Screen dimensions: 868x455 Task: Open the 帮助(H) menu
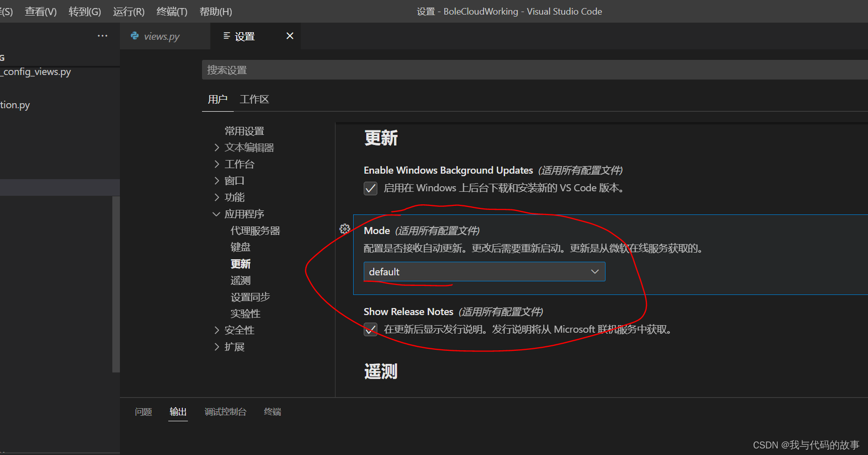click(x=216, y=12)
